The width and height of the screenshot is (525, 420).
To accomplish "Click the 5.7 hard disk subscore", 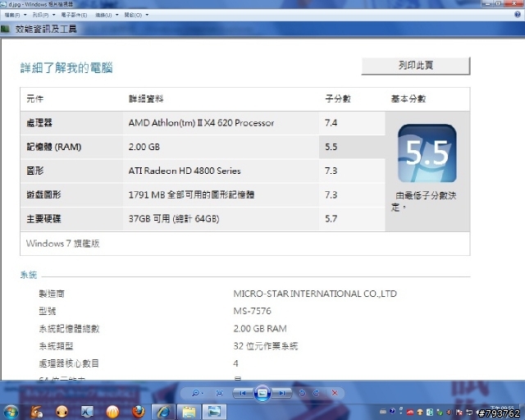I will (x=331, y=219).
